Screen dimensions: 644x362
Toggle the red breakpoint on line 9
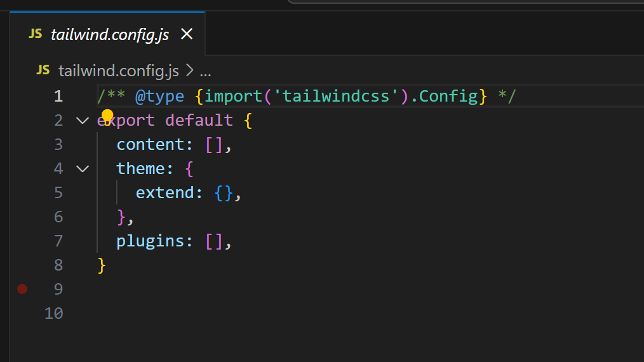click(x=22, y=289)
